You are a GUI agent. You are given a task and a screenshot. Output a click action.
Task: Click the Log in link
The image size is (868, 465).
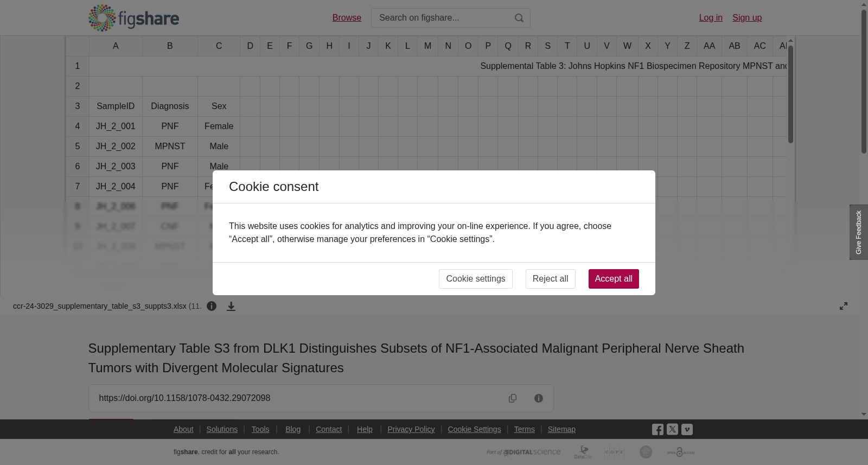(711, 18)
